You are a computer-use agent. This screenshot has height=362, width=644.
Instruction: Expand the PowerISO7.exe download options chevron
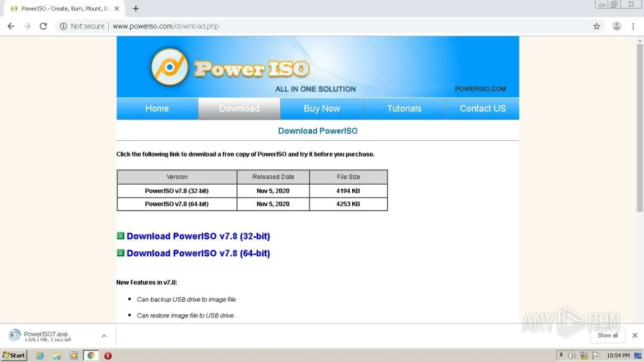point(104,336)
